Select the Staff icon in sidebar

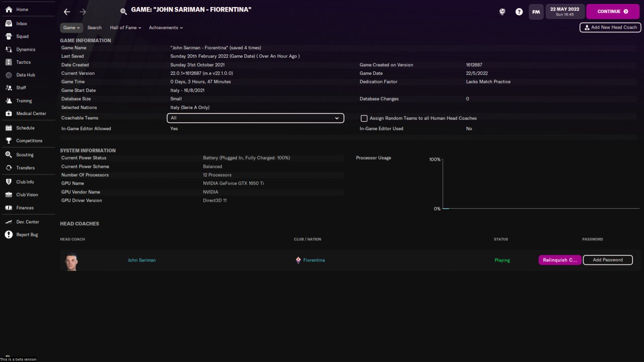click(x=9, y=88)
